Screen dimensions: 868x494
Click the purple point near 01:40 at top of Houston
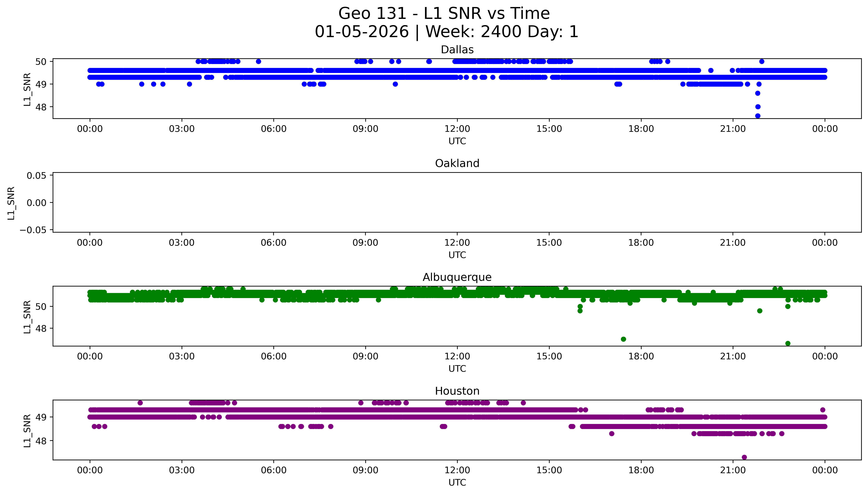(140, 403)
